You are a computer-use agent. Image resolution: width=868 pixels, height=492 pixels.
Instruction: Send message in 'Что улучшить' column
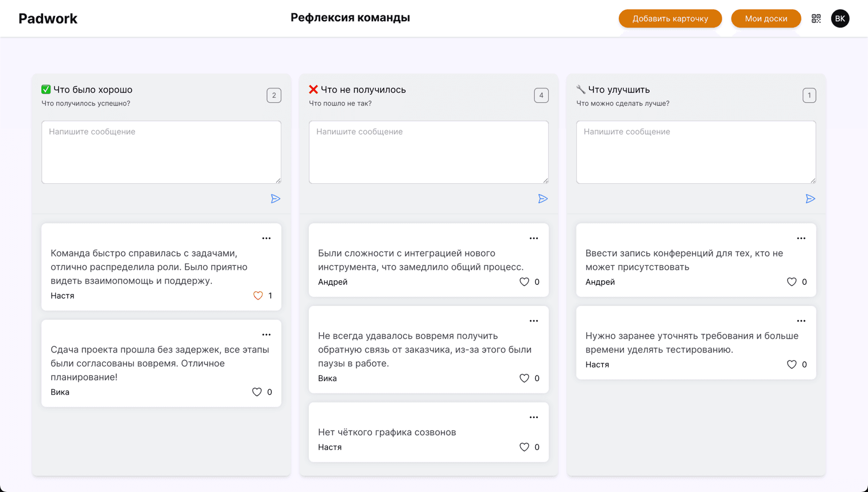(810, 199)
